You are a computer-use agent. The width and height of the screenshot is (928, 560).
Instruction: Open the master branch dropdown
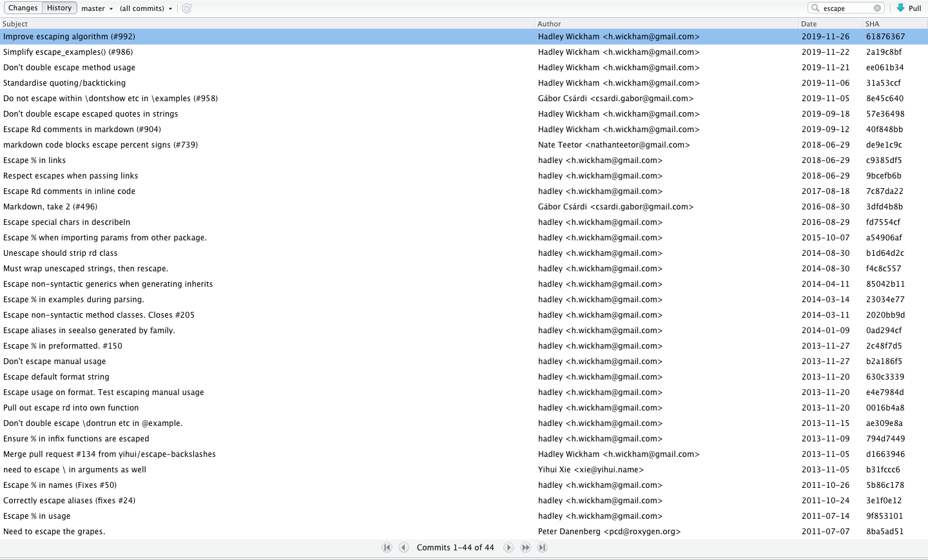click(x=97, y=8)
